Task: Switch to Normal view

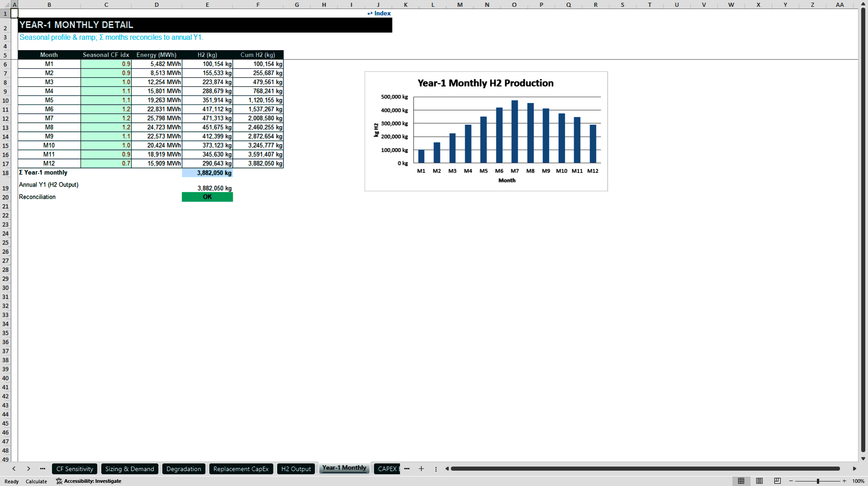Action: 741,481
